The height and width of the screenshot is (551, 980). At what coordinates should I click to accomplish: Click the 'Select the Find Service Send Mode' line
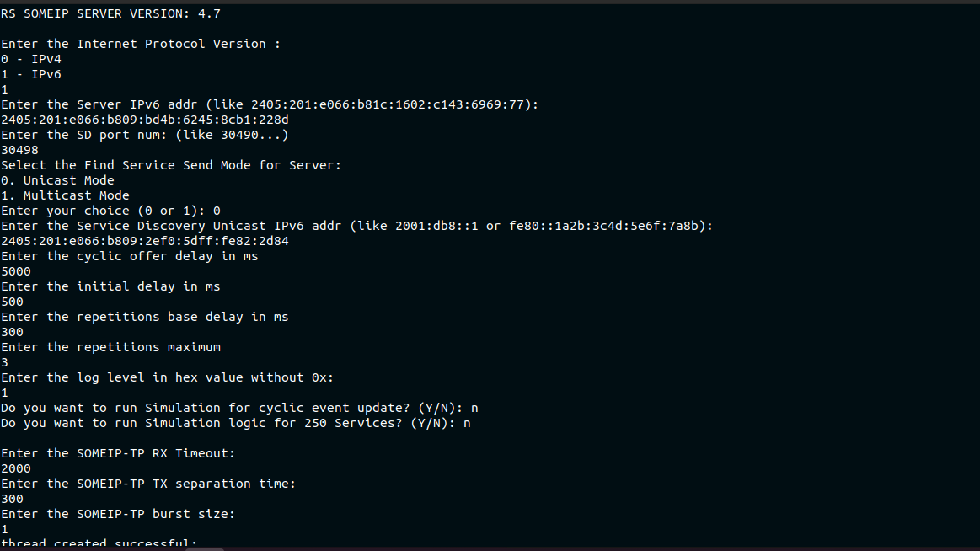[171, 165]
